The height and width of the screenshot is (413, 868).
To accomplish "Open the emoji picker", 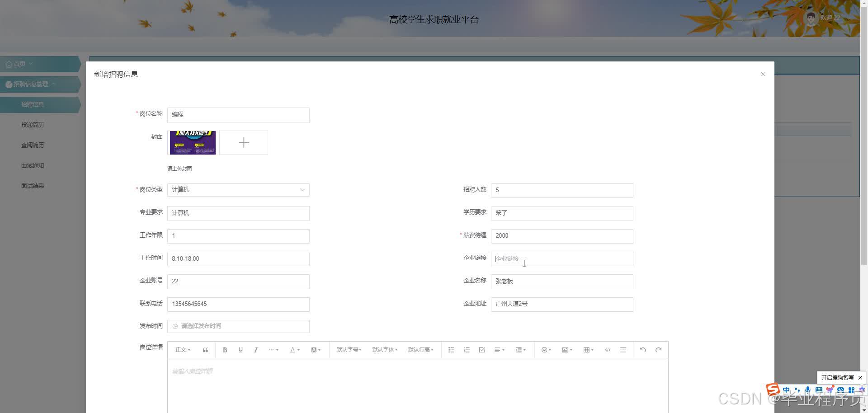I will click(x=546, y=350).
